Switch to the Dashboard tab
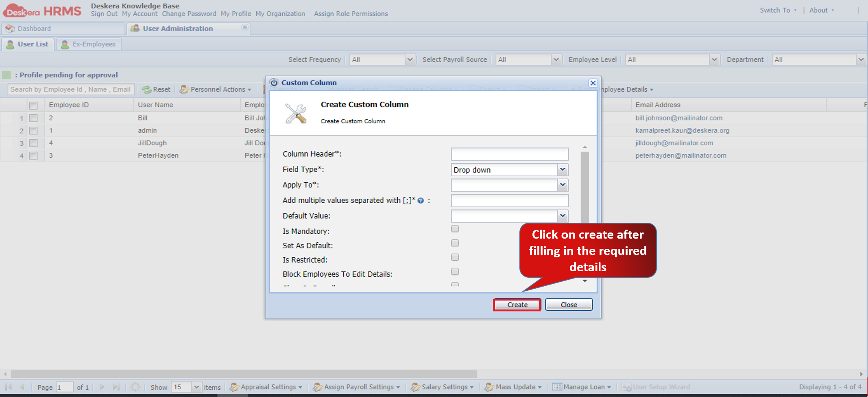 coord(63,29)
